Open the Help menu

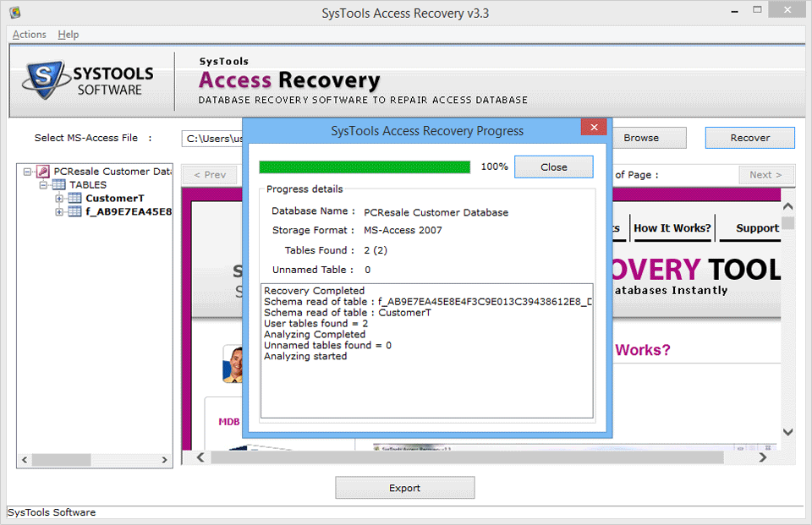pos(69,35)
